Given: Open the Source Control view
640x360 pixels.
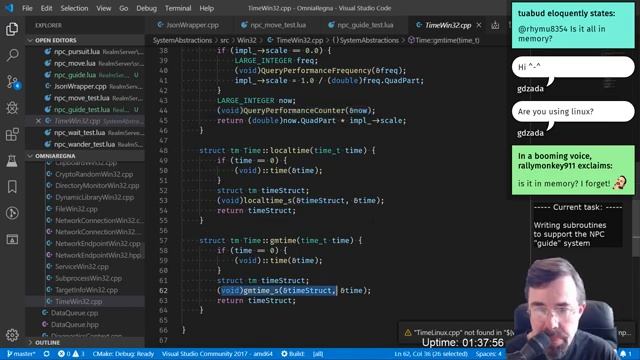Looking at the screenshot, I should [x=12, y=82].
